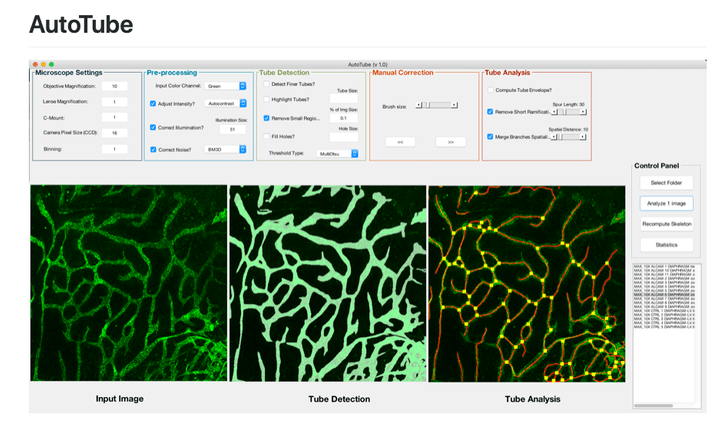Screen dimensions: 720x424
Task: Click the Spur Length slider right arrow
Action: point(584,112)
